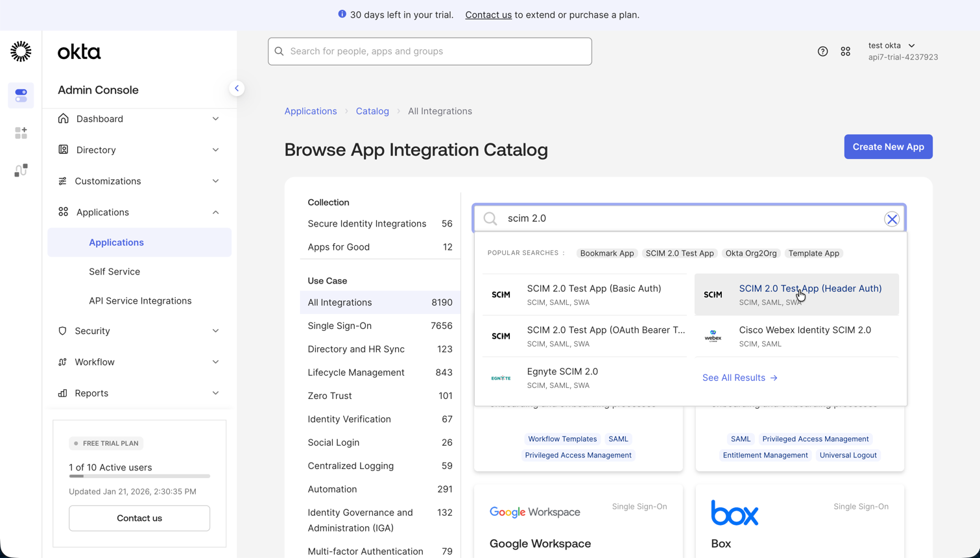Viewport: 980px width, 558px height.
Task: Open the Contact us link in the trial banner
Action: pos(488,14)
